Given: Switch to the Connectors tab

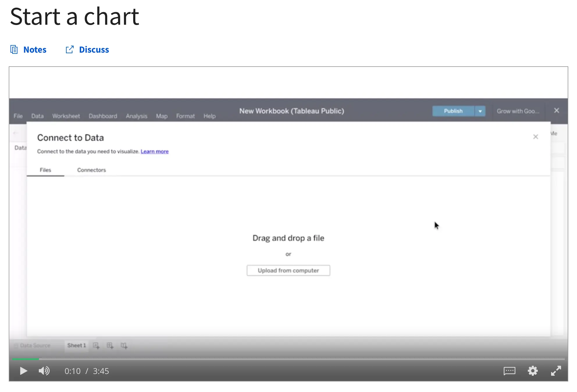Looking at the screenshot, I should pyautogui.click(x=90, y=170).
